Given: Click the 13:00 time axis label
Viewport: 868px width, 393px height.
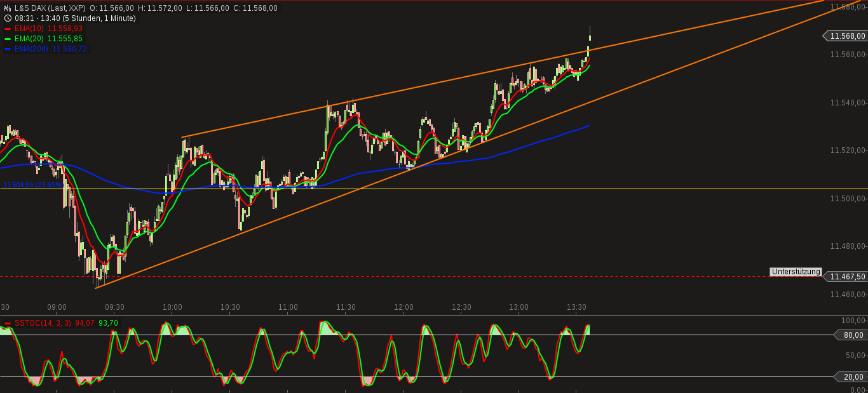Looking at the screenshot, I should point(519,307).
